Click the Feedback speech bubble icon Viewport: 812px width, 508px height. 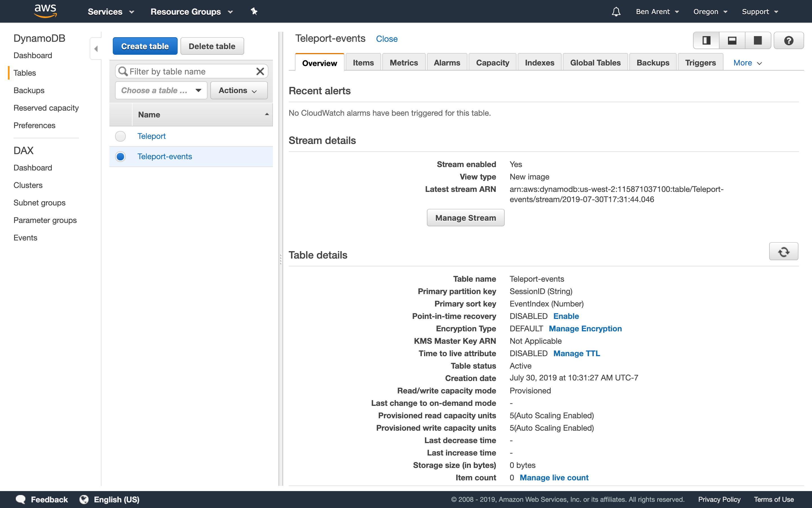point(21,500)
